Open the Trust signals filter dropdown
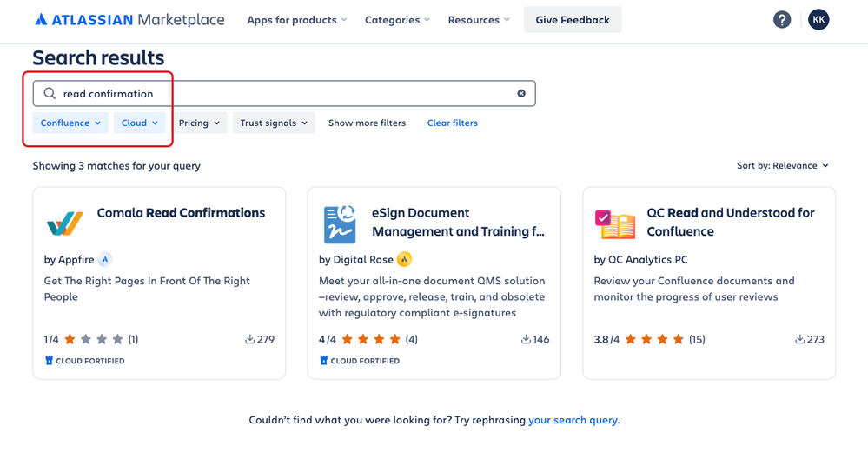This screenshot has width=868, height=473. click(274, 123)
